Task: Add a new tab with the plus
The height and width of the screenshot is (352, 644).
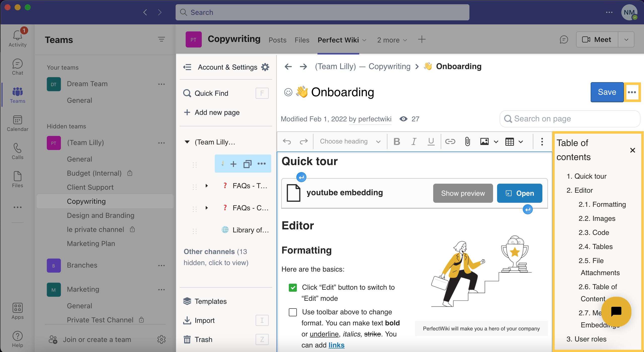Action: click(x=422, y=39)
